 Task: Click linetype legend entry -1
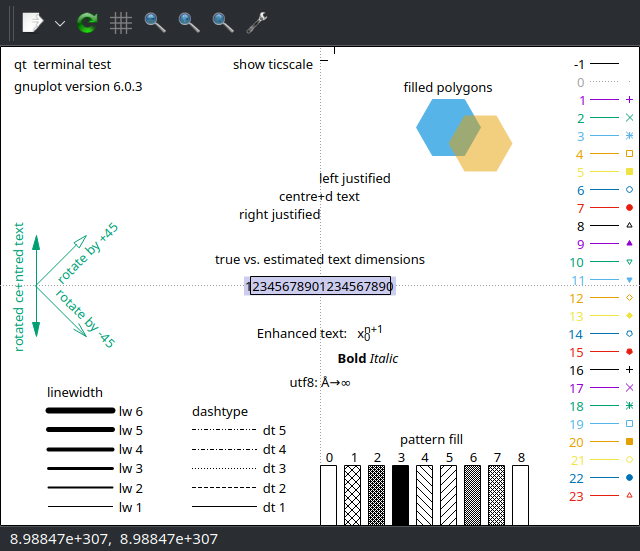click(x=597, y=64)
